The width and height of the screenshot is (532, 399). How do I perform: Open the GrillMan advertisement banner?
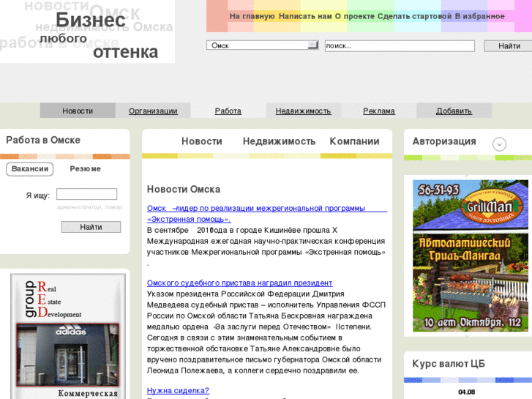coord(470,256)
